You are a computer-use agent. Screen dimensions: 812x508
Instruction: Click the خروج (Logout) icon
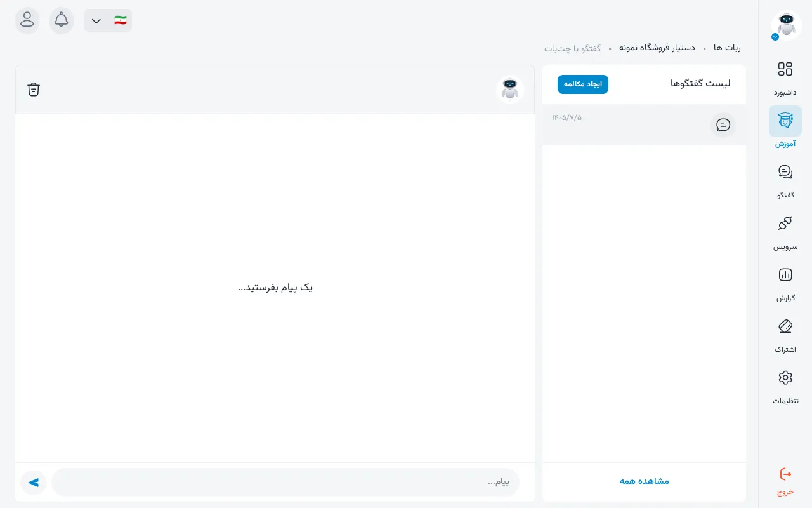(785, 474)
